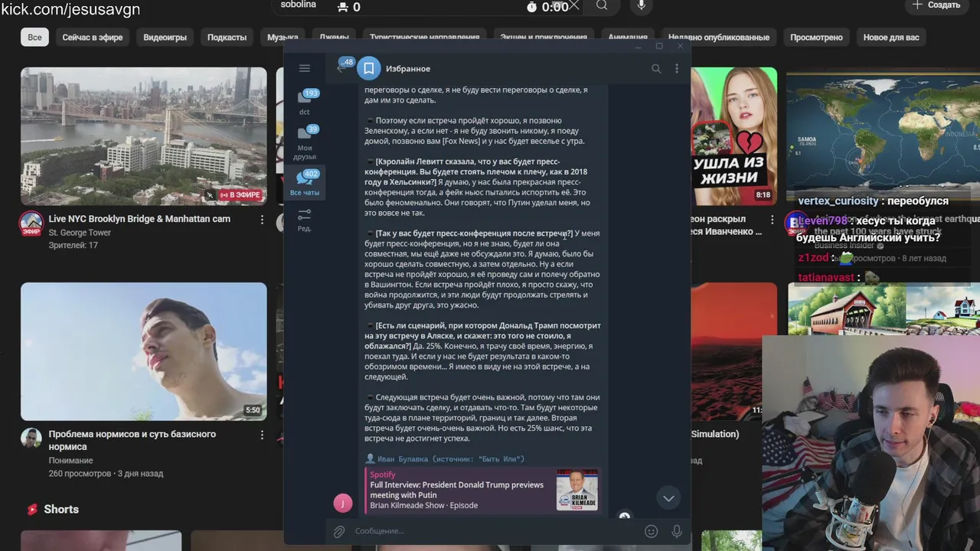Screen dimensions: 980x551
Task: Open the УШЛА ИЗ ЖИЗНИ video thumbnail
Action: coord(733,136)
